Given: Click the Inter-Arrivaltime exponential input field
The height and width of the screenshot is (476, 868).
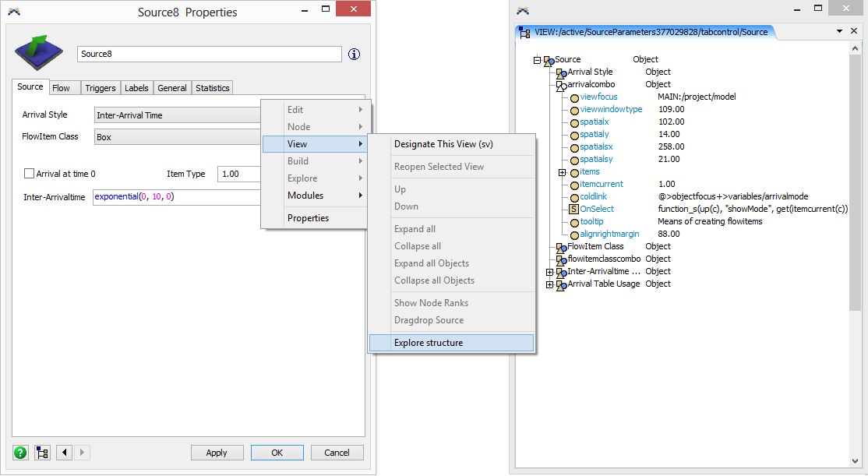Looking at the screenshot, I should (175, 197).
